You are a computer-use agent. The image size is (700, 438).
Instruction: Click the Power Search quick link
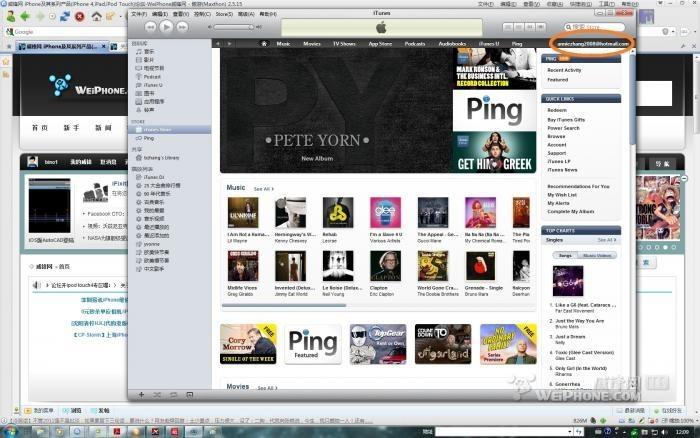563,128
